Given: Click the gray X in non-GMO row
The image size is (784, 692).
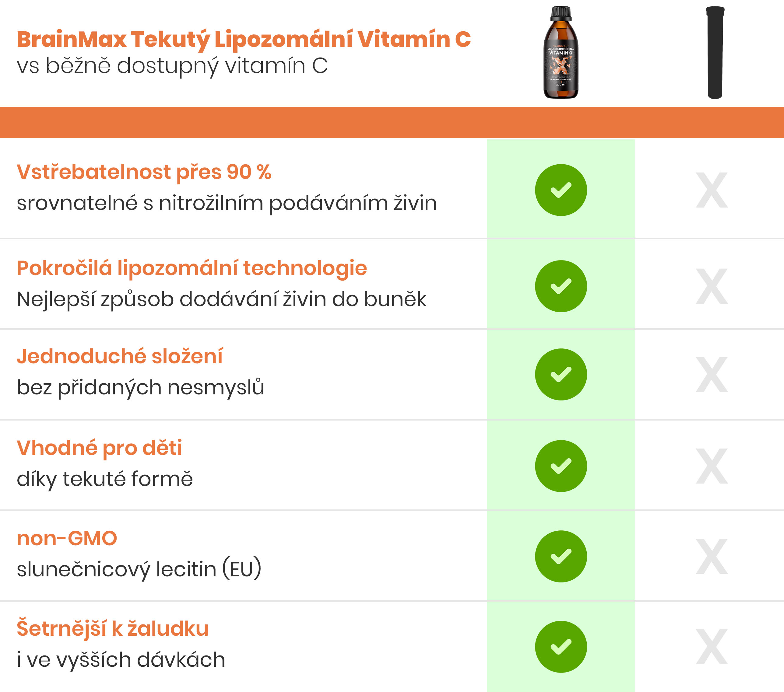Looking at the screenshot, I should [712, 556].
